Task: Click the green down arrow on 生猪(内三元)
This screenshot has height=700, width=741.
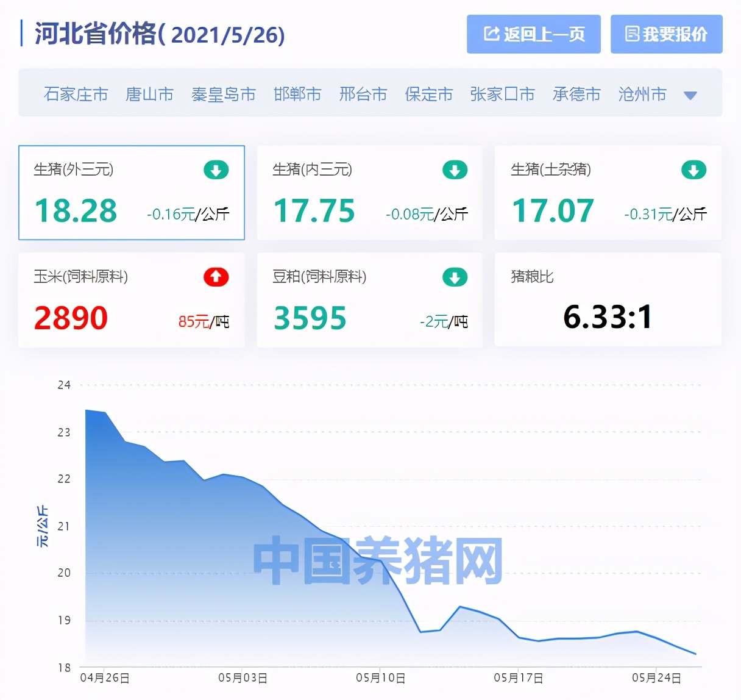Action: [x=455, y=170]
